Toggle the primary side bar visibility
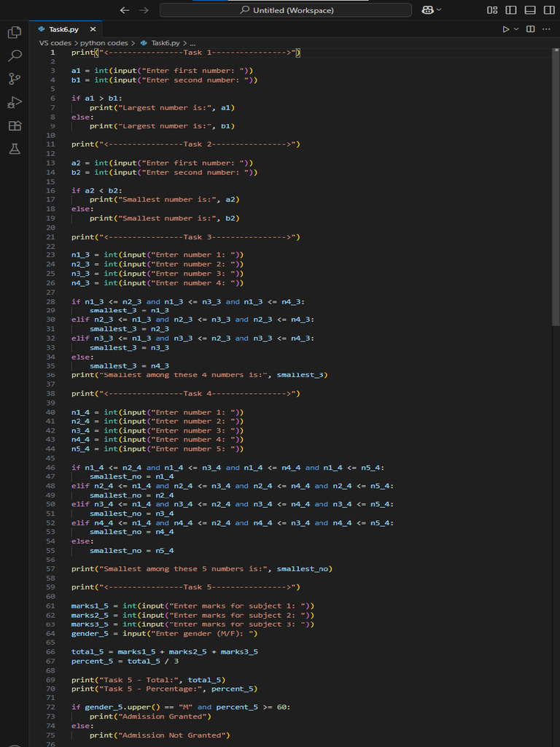560x747 pixels. 511,10
